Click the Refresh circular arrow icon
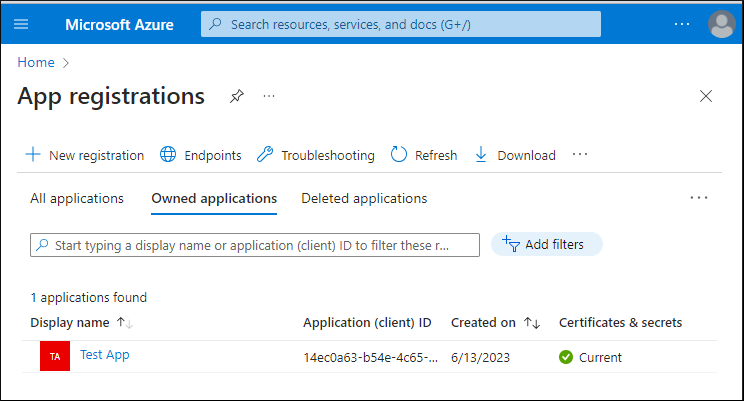This screenshot has height=401, width=744. [x=399, y=154]
